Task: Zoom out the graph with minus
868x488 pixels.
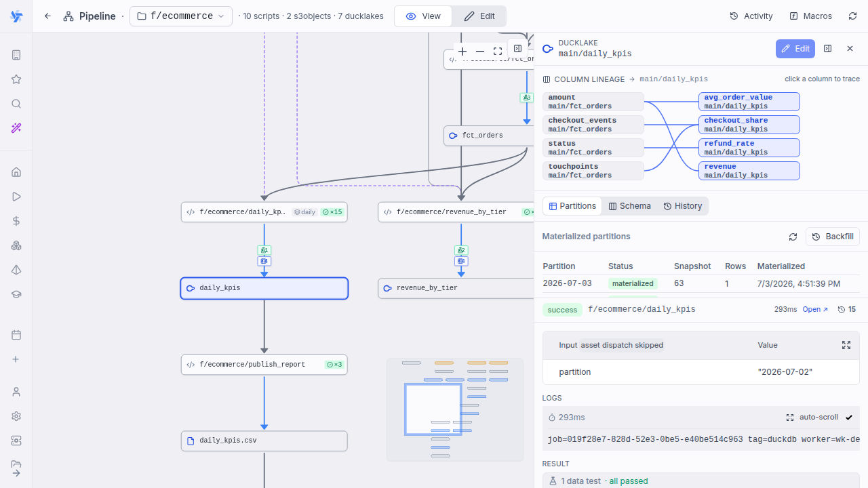Action: click(480, 52)
